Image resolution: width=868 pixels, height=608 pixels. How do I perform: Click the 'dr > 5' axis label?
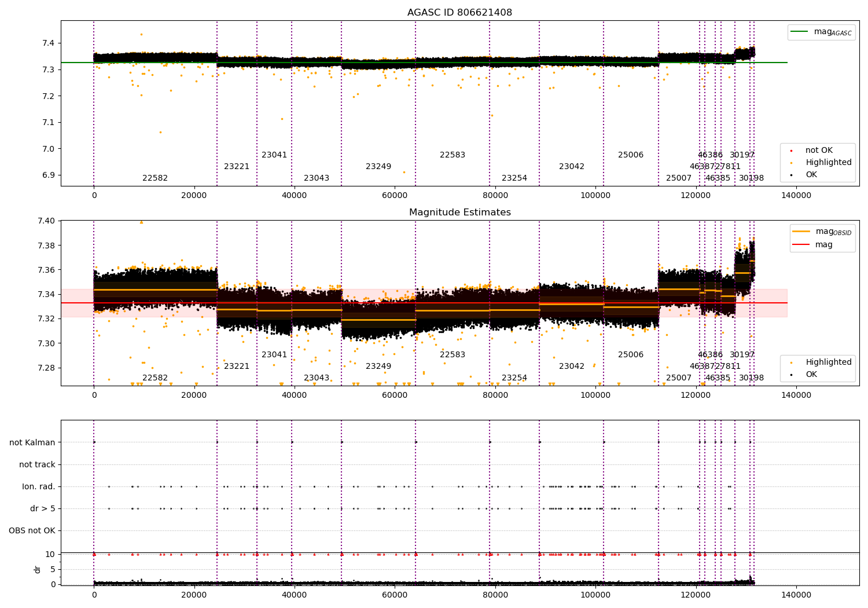point(43,508)
